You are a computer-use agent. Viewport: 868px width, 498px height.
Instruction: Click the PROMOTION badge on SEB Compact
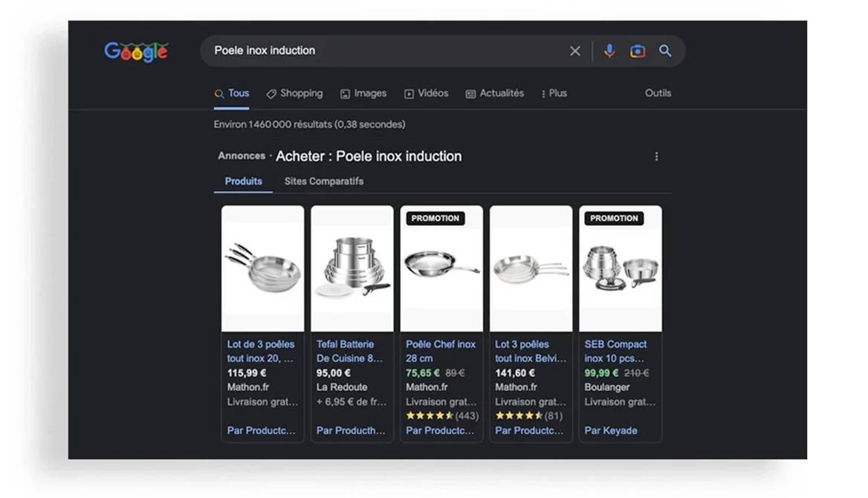click(614, 219)
